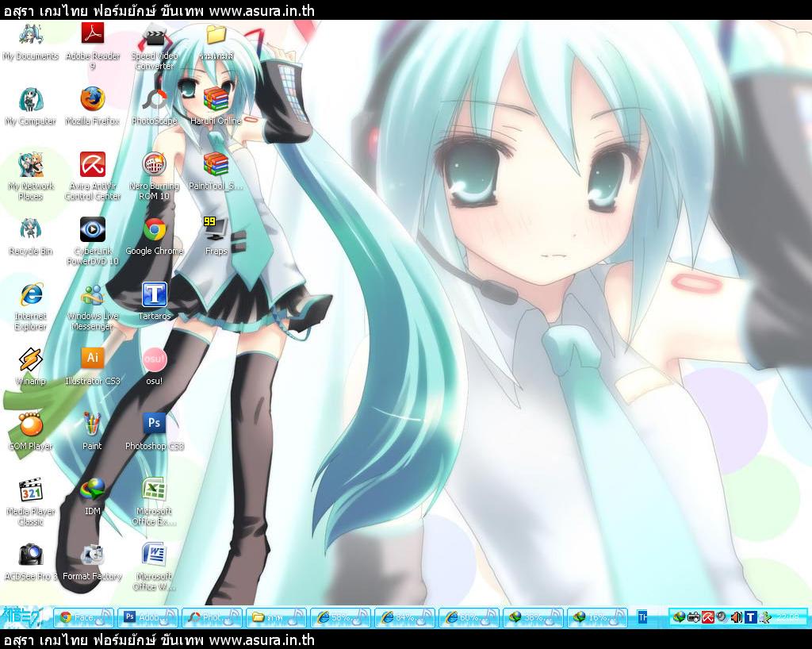
Task: Launch Media Player Classic shortcut
Action: (31, 501)
